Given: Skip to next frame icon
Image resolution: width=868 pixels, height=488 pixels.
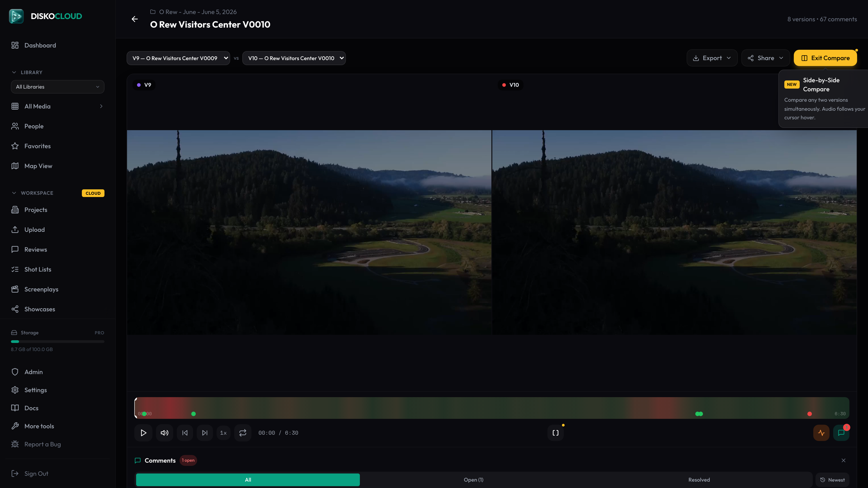Looking at the screenshot, I should coord(205,433).
